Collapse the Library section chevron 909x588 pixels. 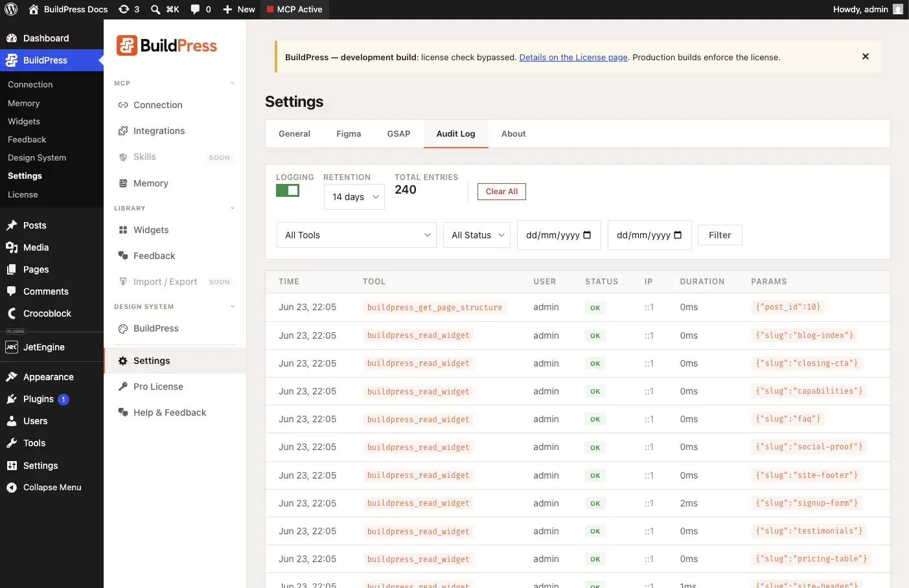(x=233, y=208)
